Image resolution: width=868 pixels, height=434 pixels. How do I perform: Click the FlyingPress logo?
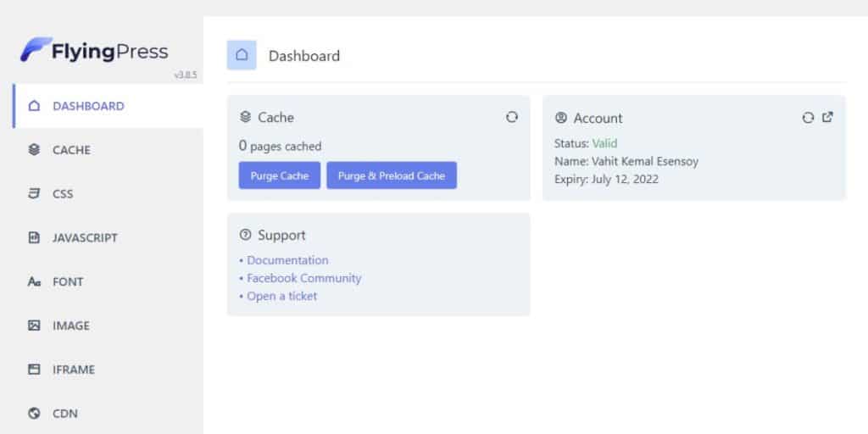(94, 51)
